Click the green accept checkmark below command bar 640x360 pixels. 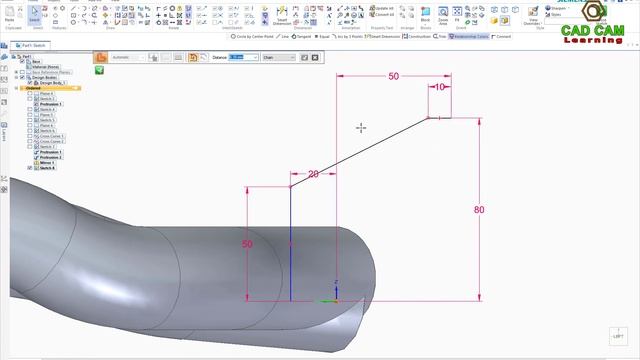pos(99,70)
